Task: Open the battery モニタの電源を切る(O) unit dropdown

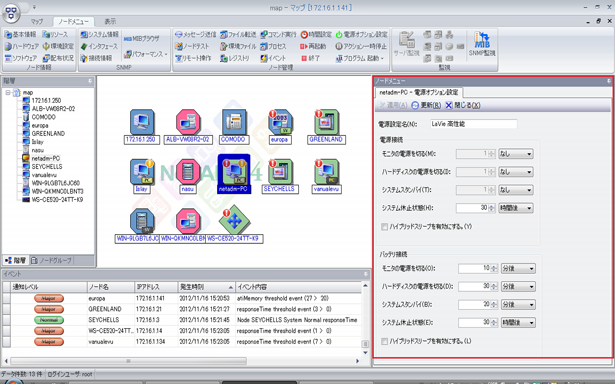Action: (518, 269)
